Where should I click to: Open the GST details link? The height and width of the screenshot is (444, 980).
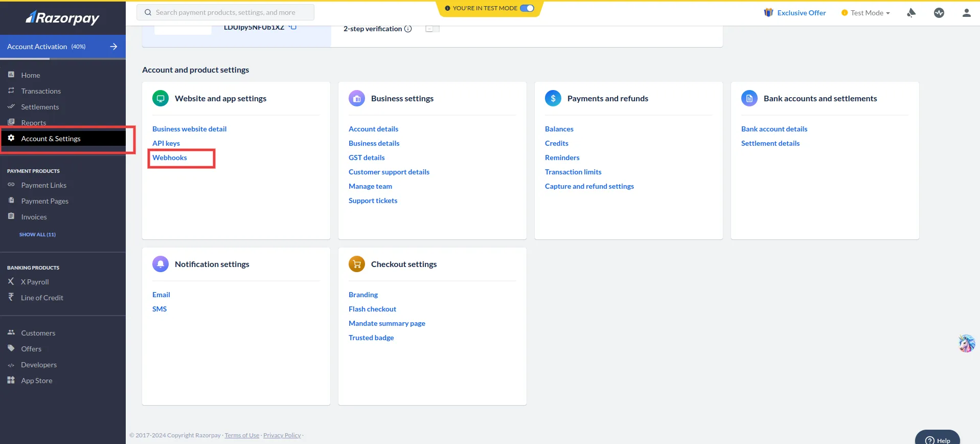pos(367,158)
